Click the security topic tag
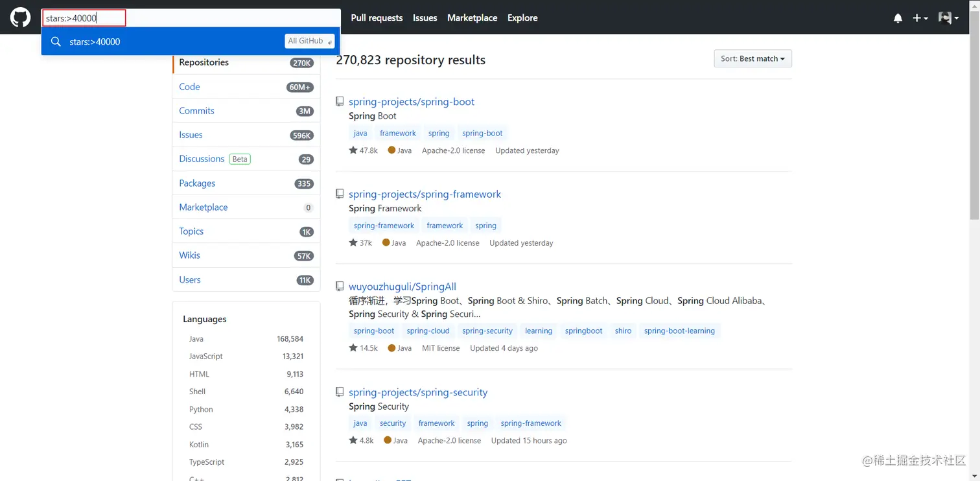This screenshot has width=980, height=481. click(x=393, y=423)
